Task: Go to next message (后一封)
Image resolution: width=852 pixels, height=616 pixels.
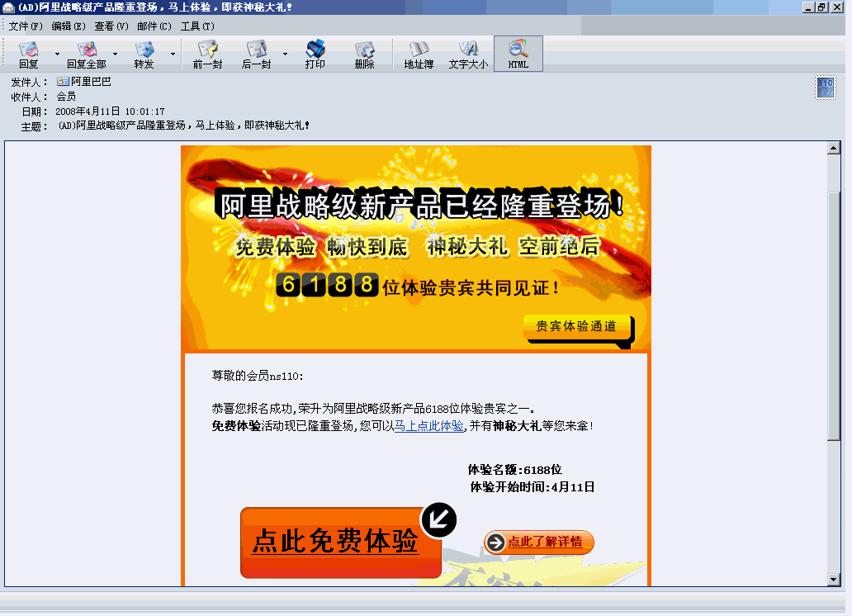Action: 256,54
